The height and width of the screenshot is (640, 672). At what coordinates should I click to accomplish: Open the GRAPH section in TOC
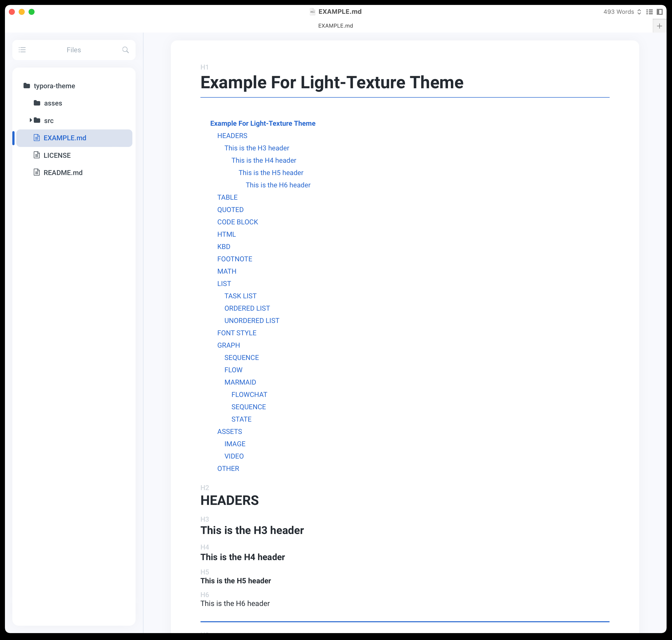coord(228,345)
